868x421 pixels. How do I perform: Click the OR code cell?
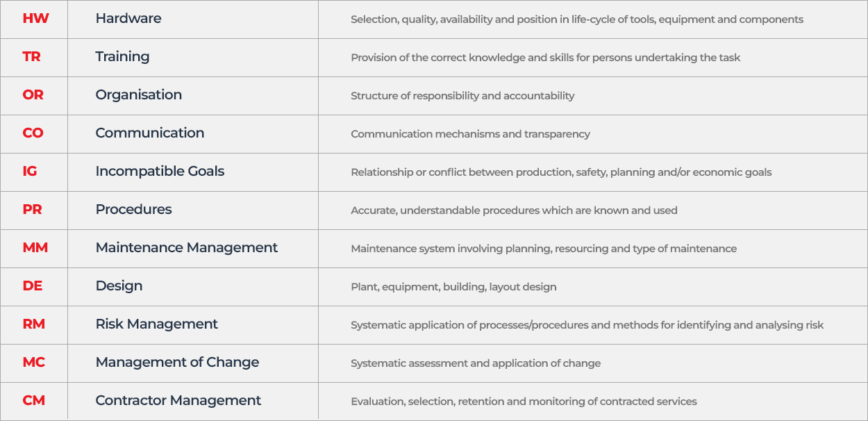pos(33,95)
